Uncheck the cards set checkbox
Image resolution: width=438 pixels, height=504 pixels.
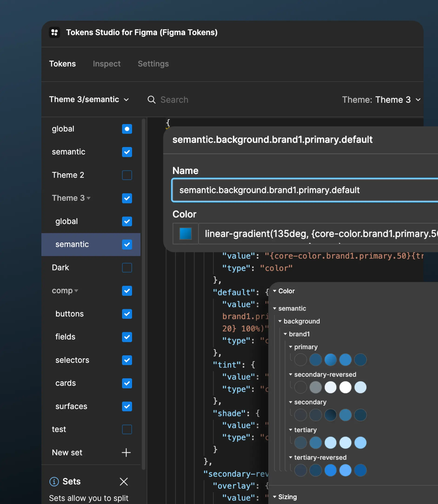pos(127,383)
